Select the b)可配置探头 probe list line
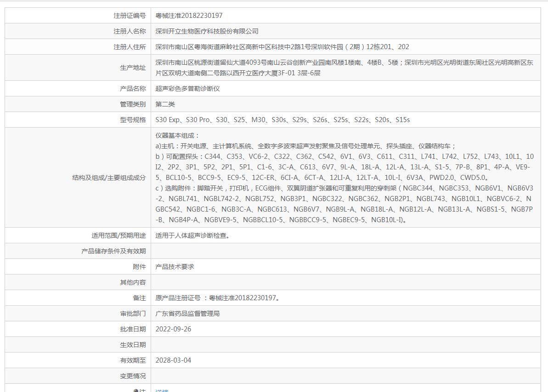This screenshot has height=392, width=548. [345, 167]
